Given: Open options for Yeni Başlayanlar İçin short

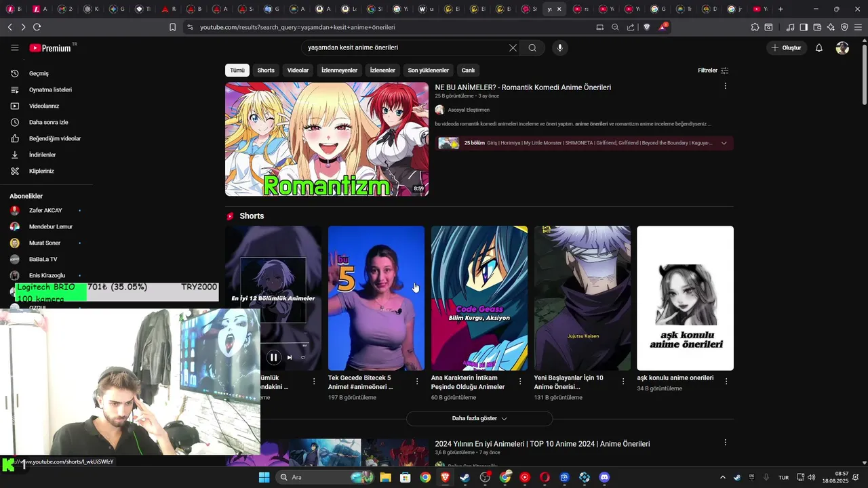Looking at the screenshot, I should [x=623, y=382].
